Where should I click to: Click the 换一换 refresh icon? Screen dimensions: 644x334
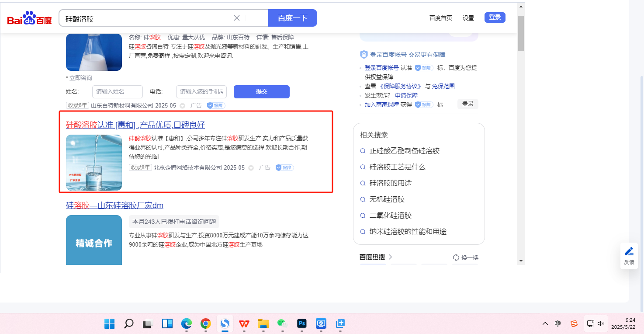coord(456,257)
